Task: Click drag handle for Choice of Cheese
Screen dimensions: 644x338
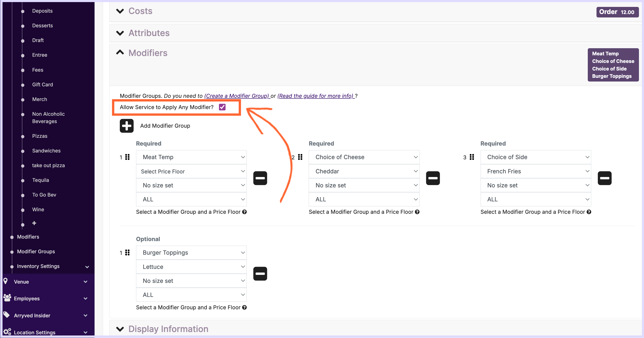Action: 300,157
